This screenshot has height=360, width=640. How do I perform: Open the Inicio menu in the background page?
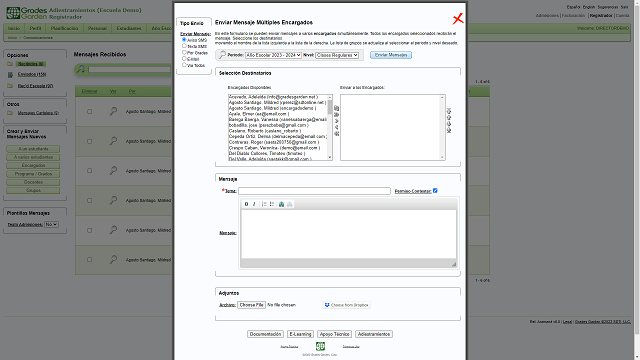point(14,28)
